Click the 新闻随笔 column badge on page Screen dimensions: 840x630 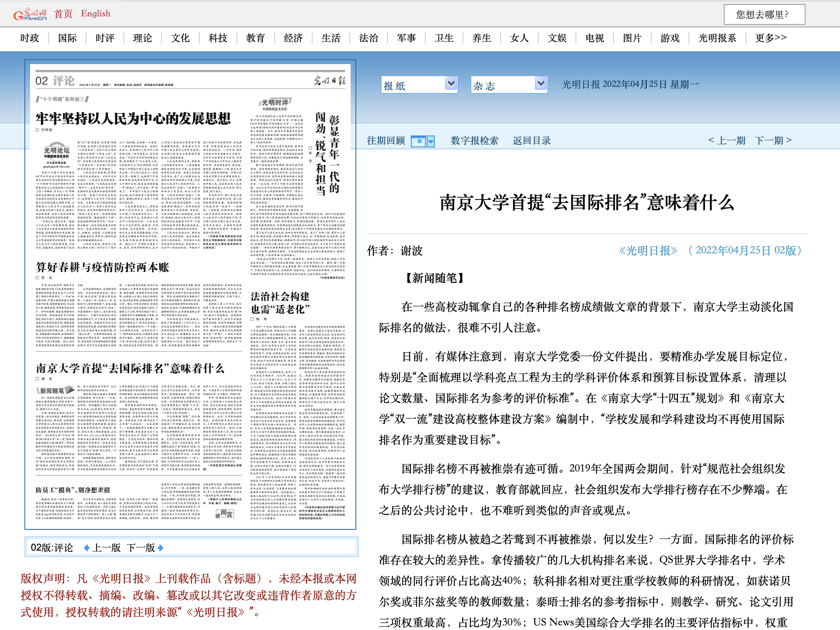(56, 390)
